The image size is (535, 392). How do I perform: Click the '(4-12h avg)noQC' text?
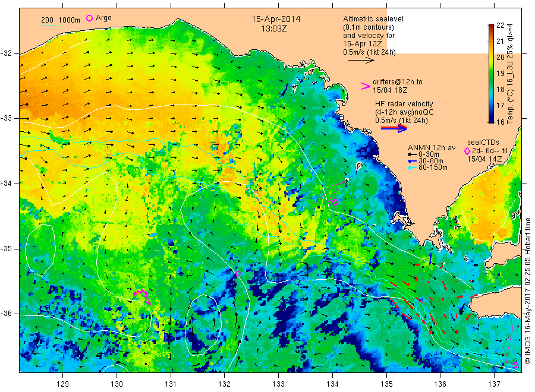[x=404, y=112]
